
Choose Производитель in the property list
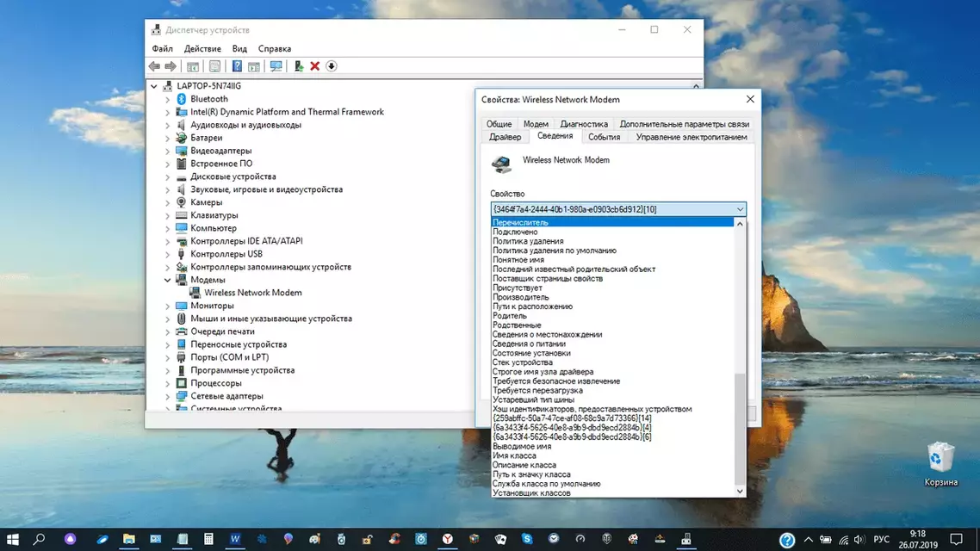coord(520,297)
